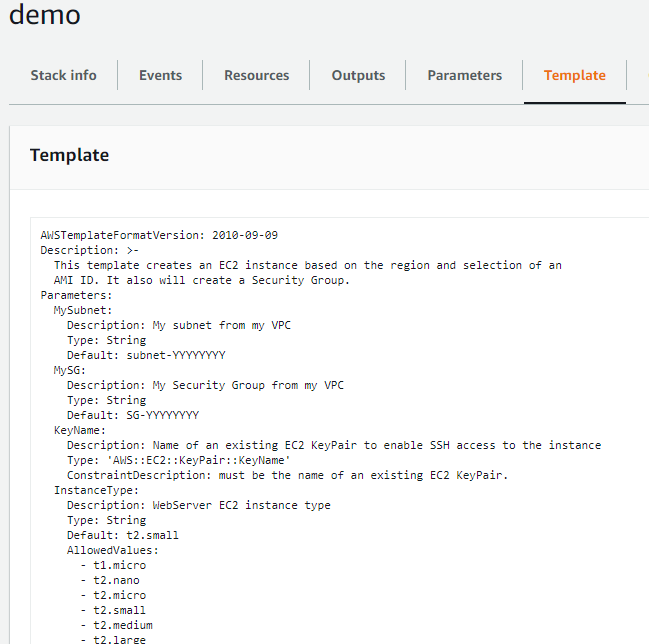Click the active Template tab
This screenshot has width=649, height=644.
pyautogui.click(x=574, y=75)
